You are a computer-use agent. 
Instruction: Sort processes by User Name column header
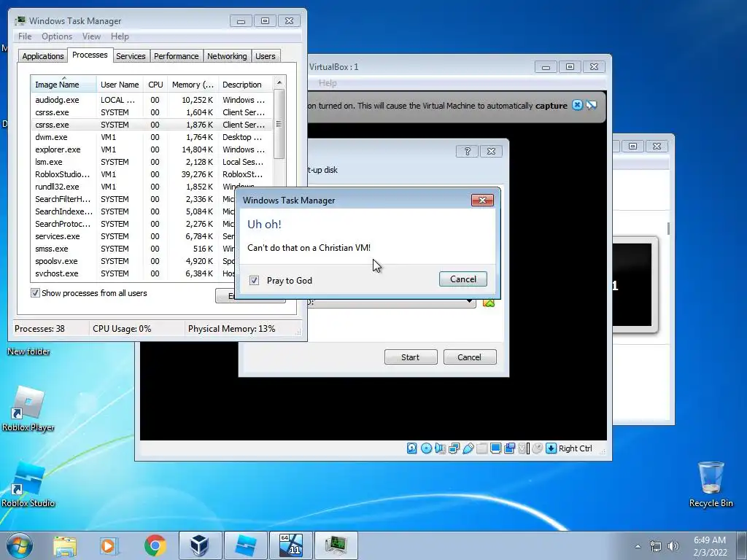pos(120,85)
